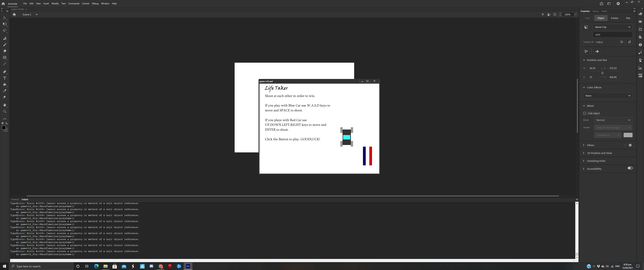Expand the Filters section
This screenshot has height=270, width=644.
pyautogui.click(x=590, y=145)
